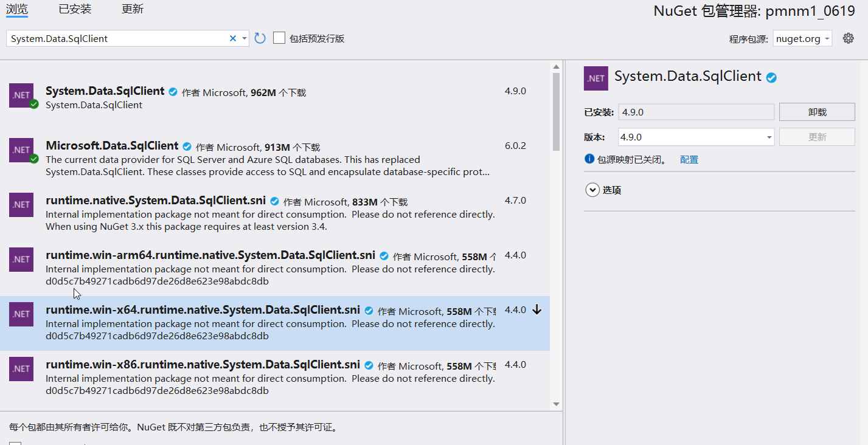
Task: Click version 4.4.0 of runtime.win-arm64 package
Action: [x=515, y=255]
